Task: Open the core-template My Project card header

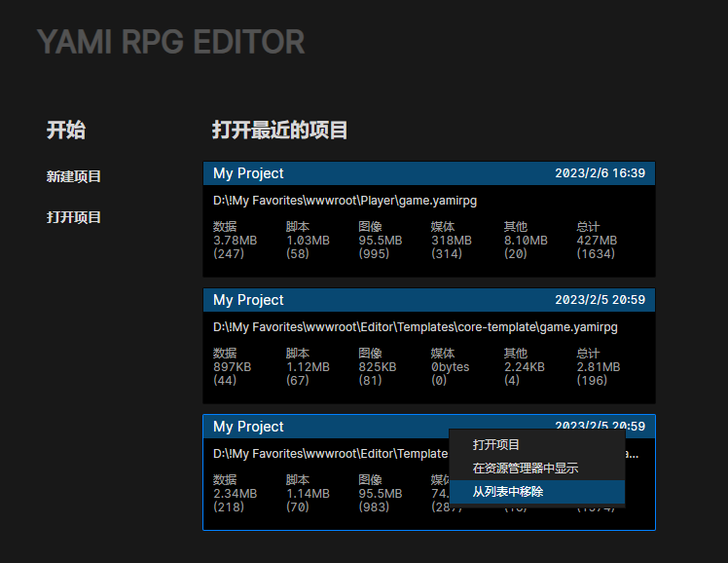Action: [x=429, y=300]
